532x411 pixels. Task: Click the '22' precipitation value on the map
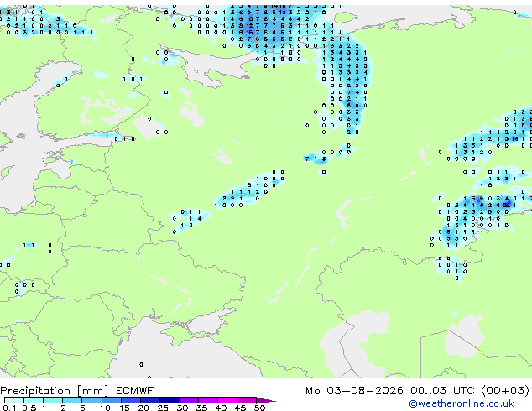[x=507, y=205]
